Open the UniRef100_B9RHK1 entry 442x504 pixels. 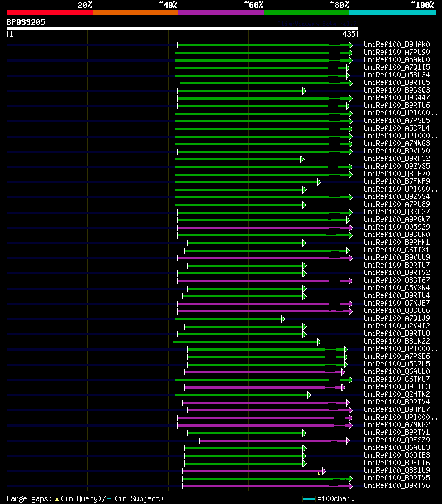[396, 243]
